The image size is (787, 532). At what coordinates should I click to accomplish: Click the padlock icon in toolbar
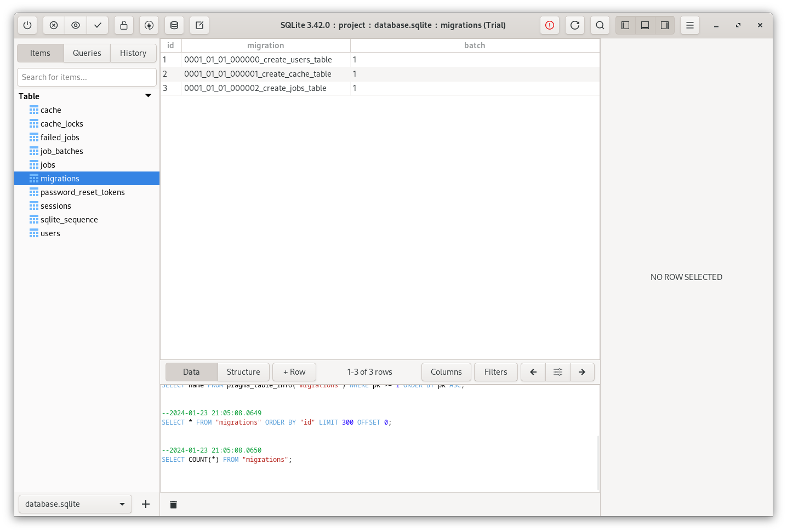pos(124,25)
